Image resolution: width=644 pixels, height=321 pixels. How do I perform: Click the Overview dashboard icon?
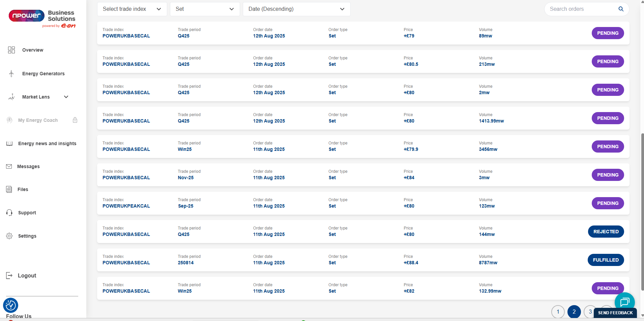coord(11,50)
